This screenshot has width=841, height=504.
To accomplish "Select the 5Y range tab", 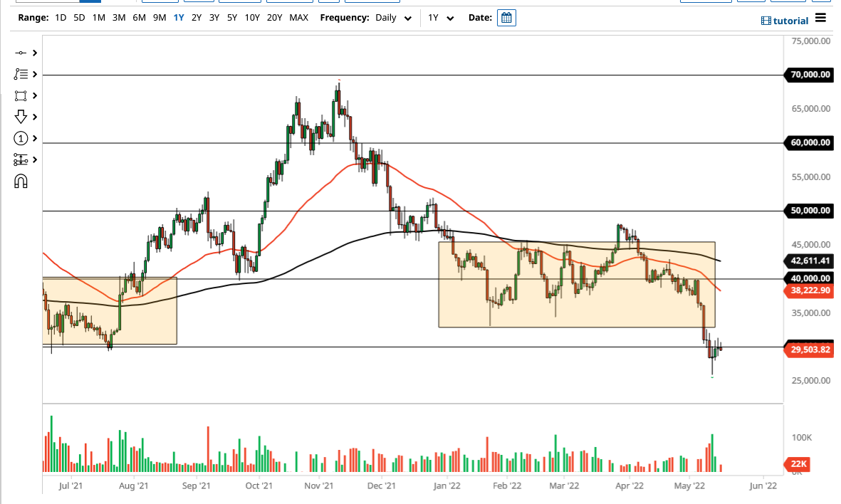I will (x=231, y=17).
